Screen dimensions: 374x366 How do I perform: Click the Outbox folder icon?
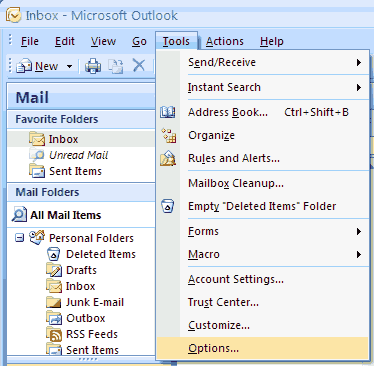pyautogui.click(x=54, y=318)
